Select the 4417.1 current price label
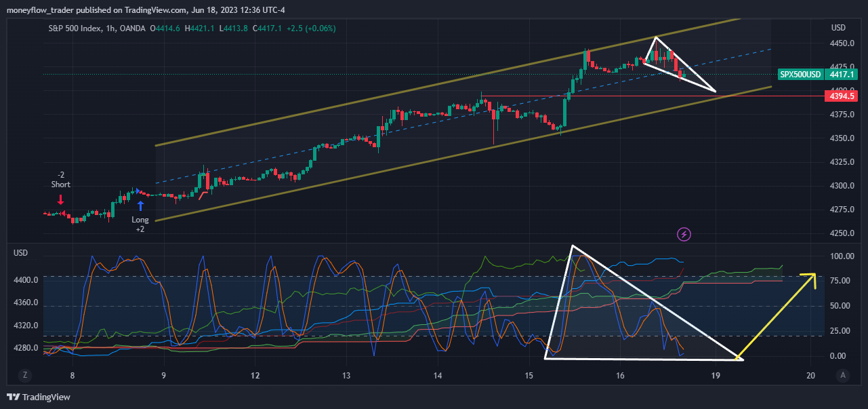This screenshot has height=409, width=868. pos(841,75)
